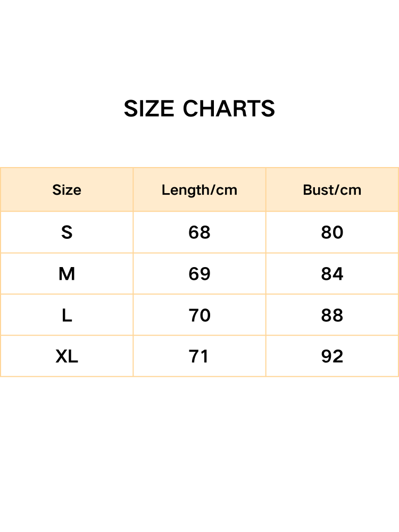Select the M size label cell

(66, 274)
